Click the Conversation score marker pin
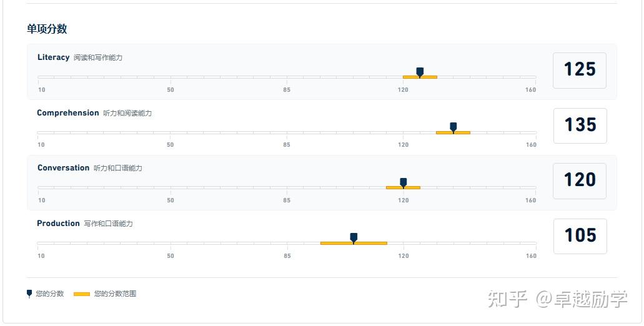 click(x=404, y=183)
